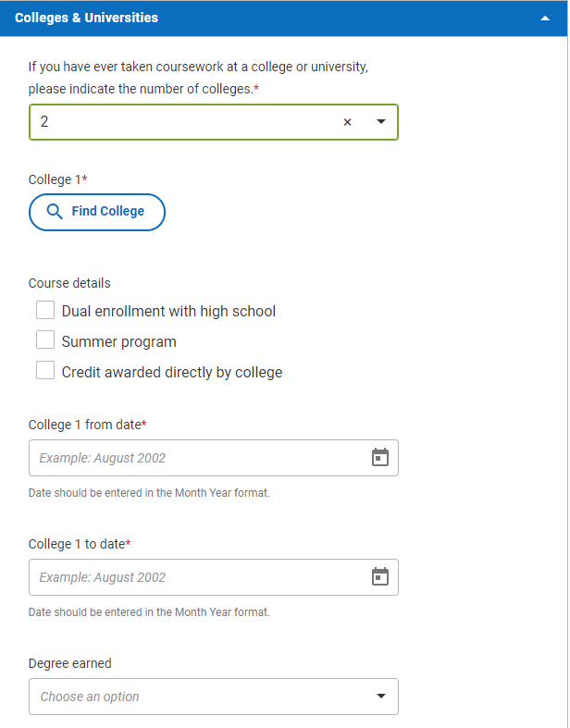570x728 pixels.
Task: Click the Colleges & Universities header title
Action: [x=86, y=18]
